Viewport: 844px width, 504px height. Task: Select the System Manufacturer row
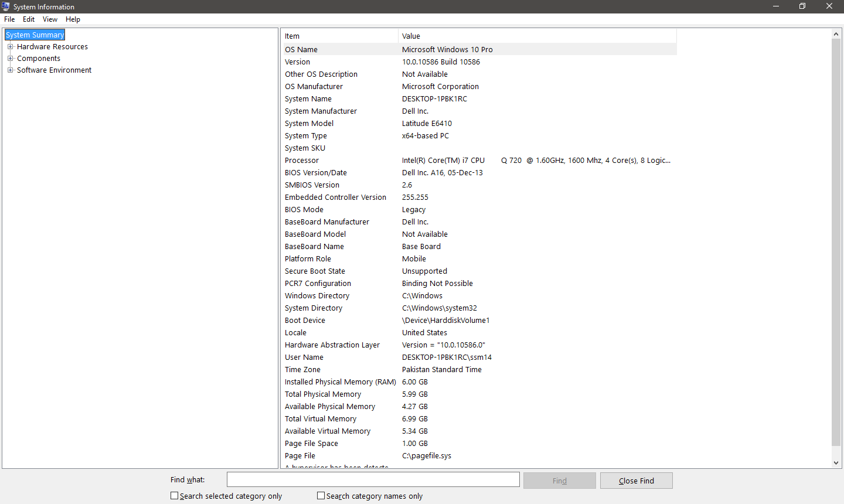pos(479,111)
